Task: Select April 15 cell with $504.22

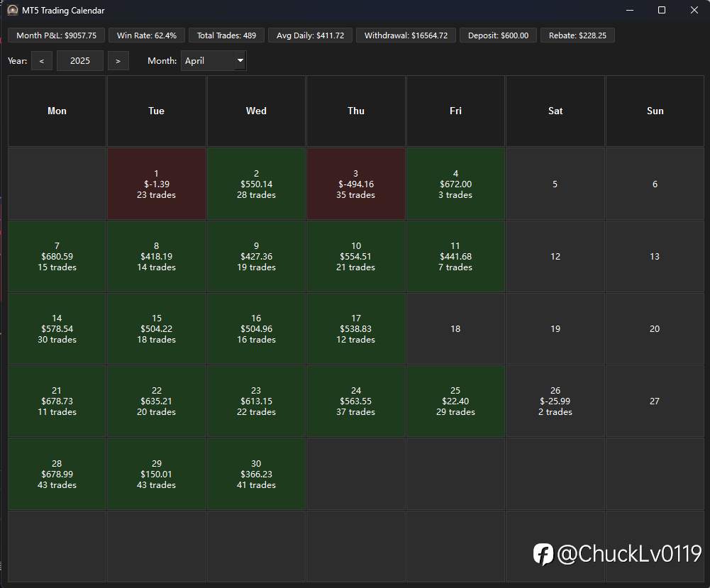Action: 157,328
